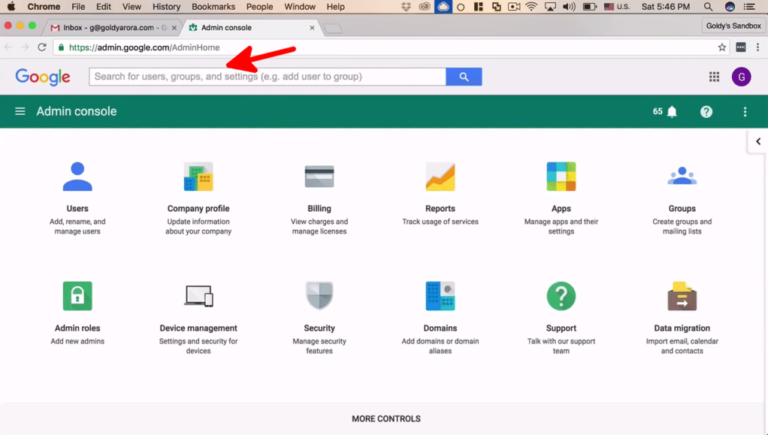The width and height of the screenshot is (768, 435).
Task: Click "Manage security features" description
Action: point(319,346)
